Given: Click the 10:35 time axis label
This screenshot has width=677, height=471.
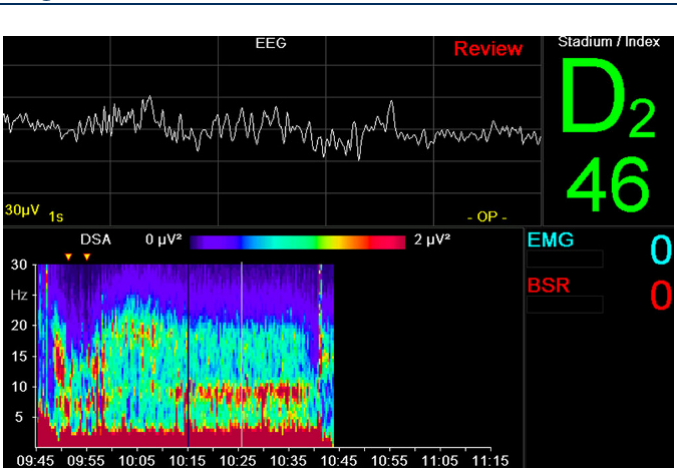Looking at the screenshot, I should [288, 461].
